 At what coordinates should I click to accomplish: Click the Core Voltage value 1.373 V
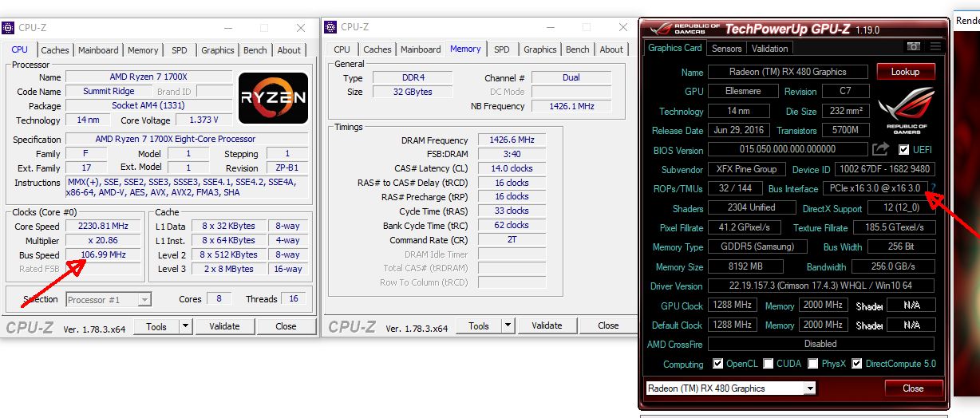point(204,120)
